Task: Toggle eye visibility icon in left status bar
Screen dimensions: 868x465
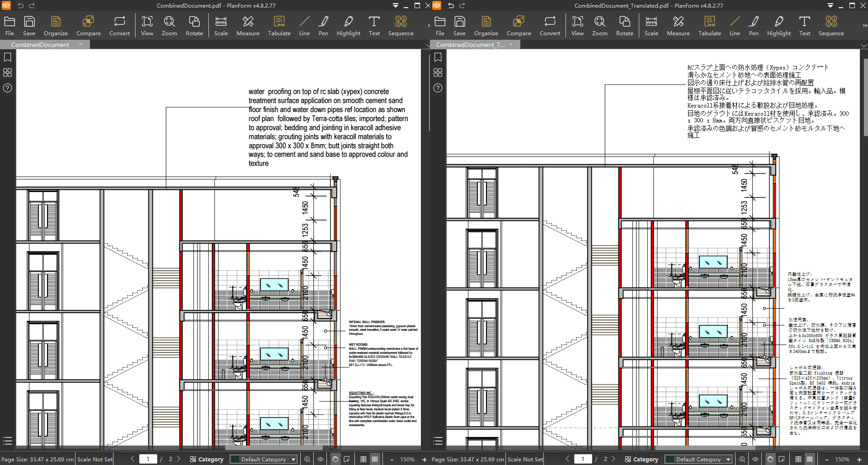Action: [x=321, y=459]
